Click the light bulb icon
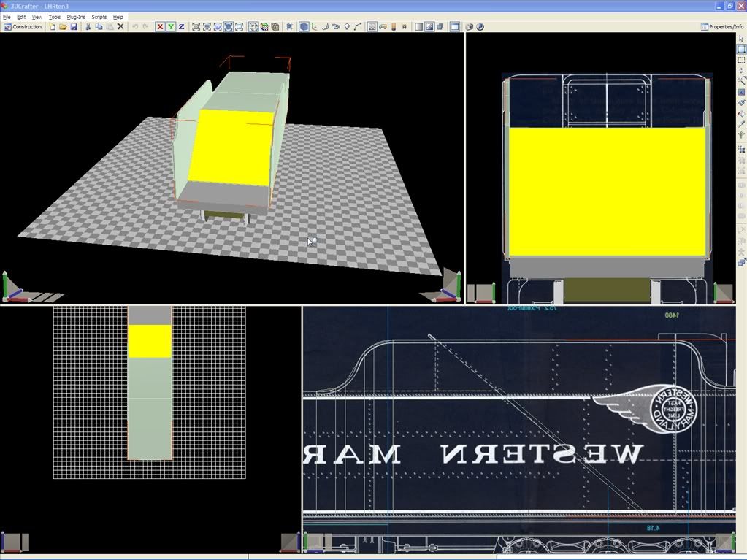The image size is (747, 560). (x=347, y=27)
